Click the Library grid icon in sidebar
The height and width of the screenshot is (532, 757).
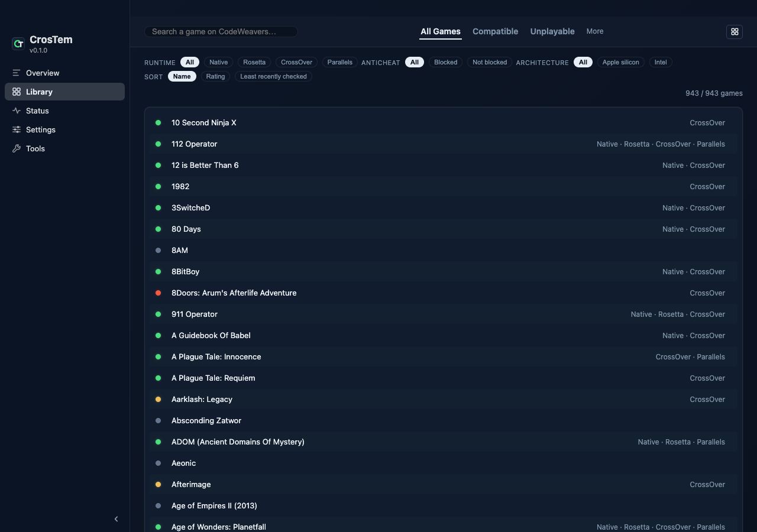click(17, 92)
